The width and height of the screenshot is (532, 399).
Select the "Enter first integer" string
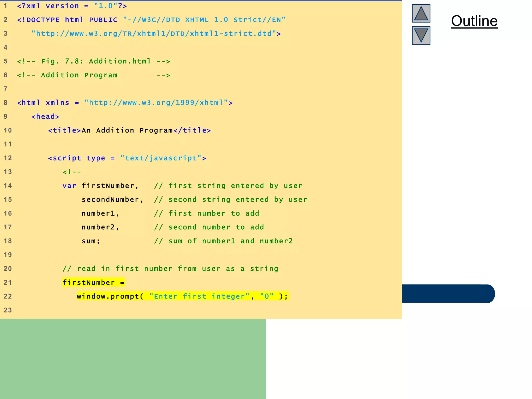pos(199,296)
